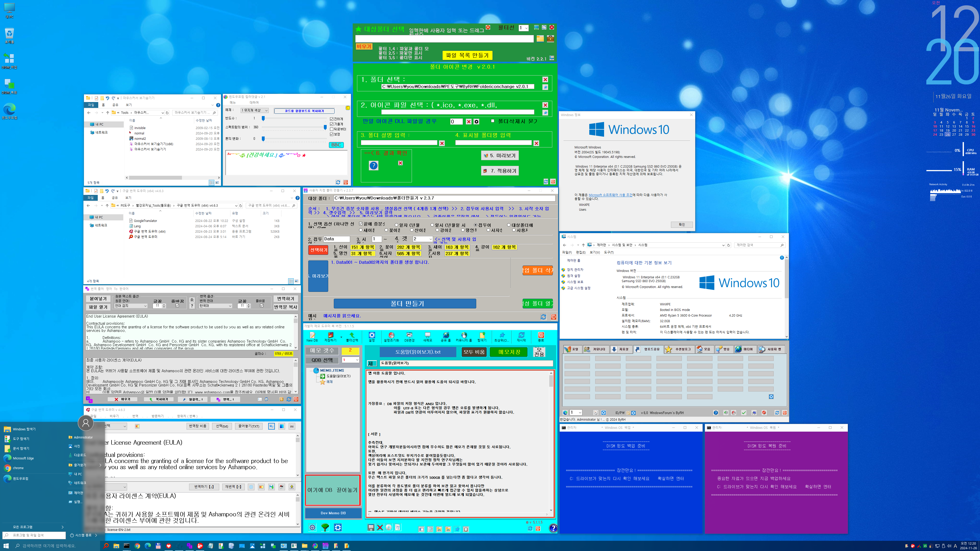Open 필터선 number dropdown
The height and width of the screenshot is (551, 980).
pyautogui.click(x=523, y=28)
